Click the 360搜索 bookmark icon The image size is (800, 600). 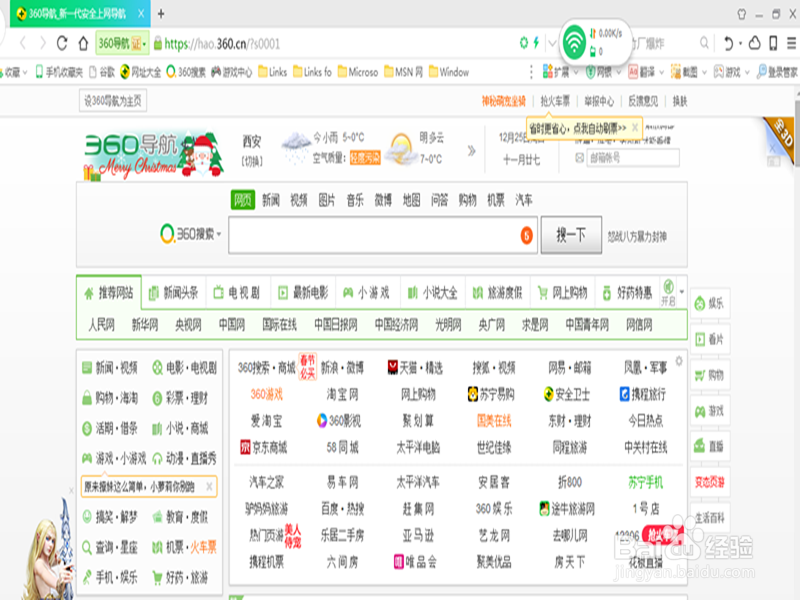(x=171, y=72)
